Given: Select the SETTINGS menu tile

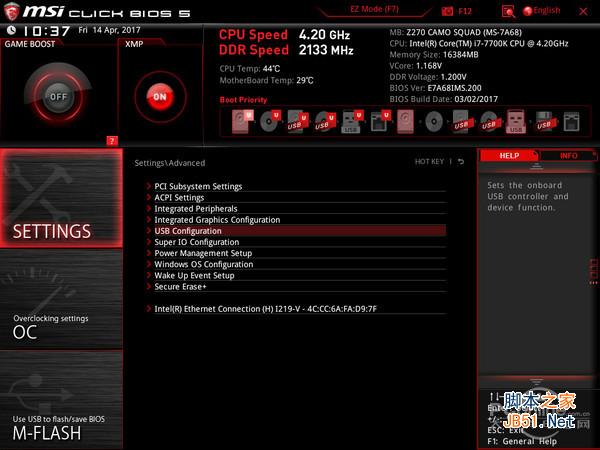Looking at the screenshot, I should pos(61,197).
